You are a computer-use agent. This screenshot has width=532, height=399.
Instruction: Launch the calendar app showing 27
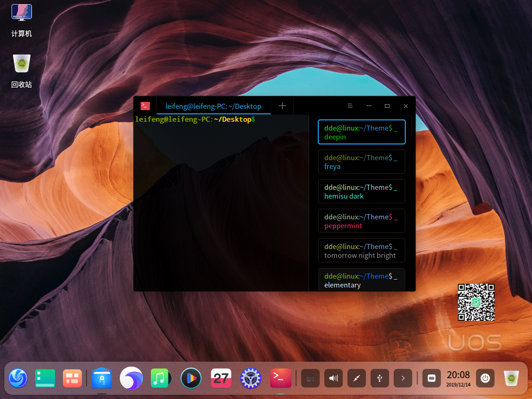221,378
